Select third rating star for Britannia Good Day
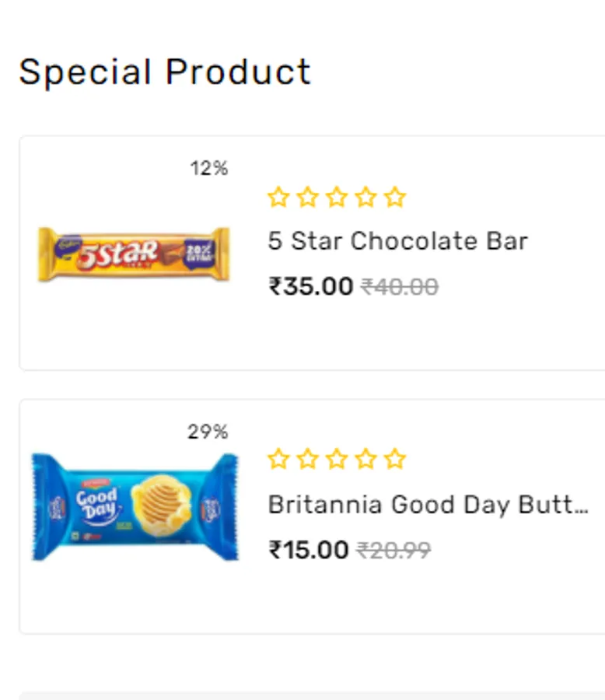This screenshot has width=605, height=700. click(336, 459)
